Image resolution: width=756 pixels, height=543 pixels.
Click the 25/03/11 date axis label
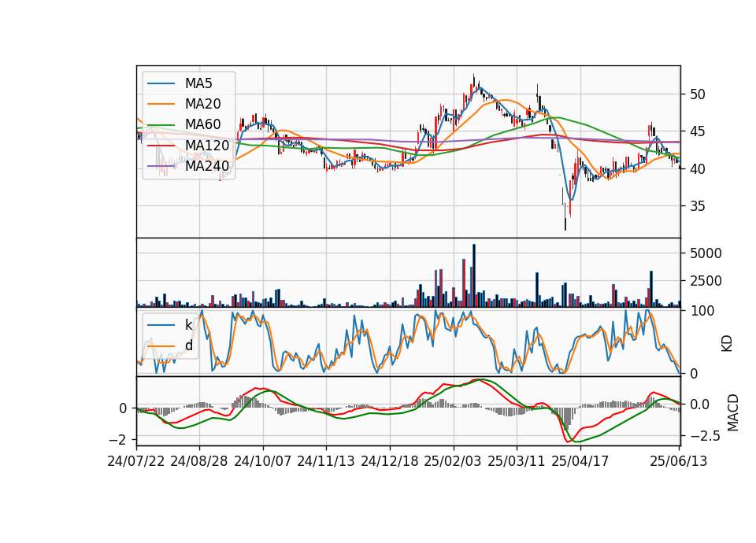click(x=517, y=461)
